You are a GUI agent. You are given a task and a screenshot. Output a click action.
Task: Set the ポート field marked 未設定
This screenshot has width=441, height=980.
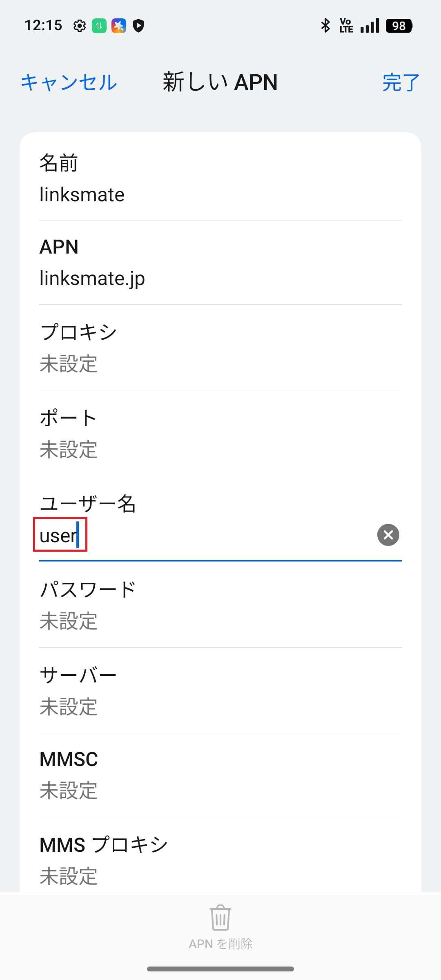pyautogui.click(x=220, y=434)
